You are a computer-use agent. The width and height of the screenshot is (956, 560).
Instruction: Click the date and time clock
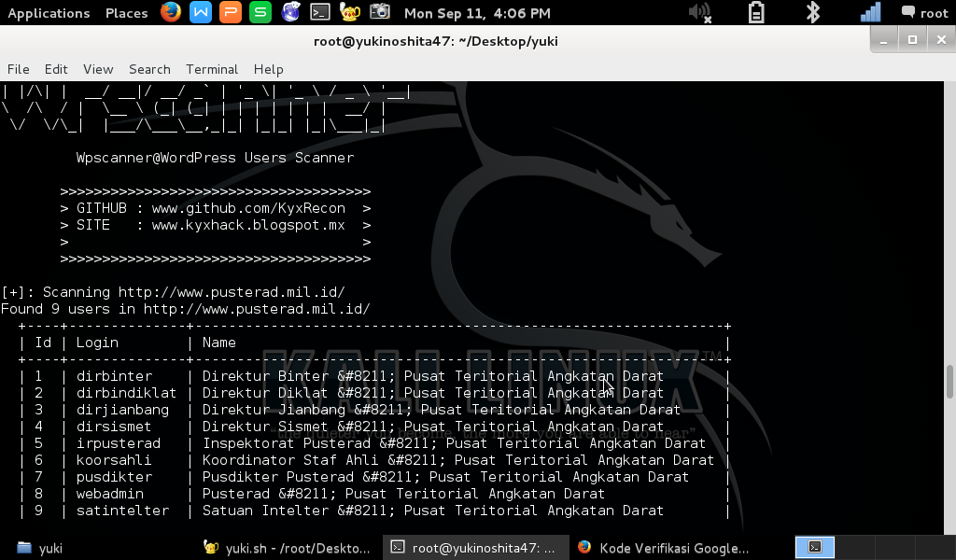pos(477,13)
